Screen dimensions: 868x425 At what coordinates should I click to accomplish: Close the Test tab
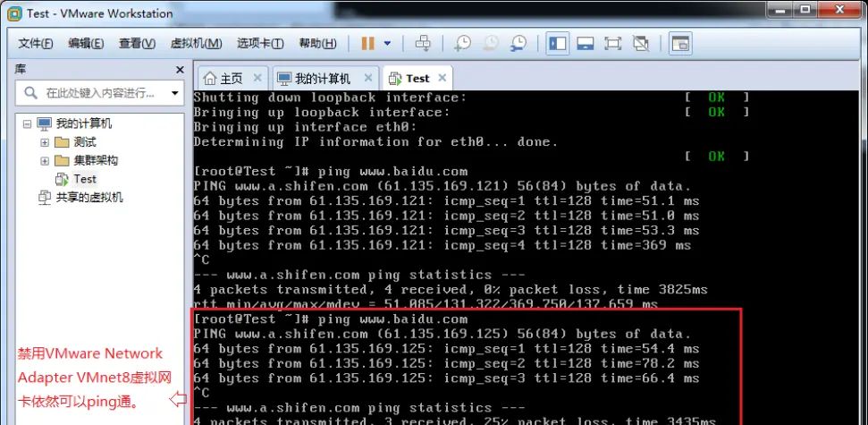(442, 78)
